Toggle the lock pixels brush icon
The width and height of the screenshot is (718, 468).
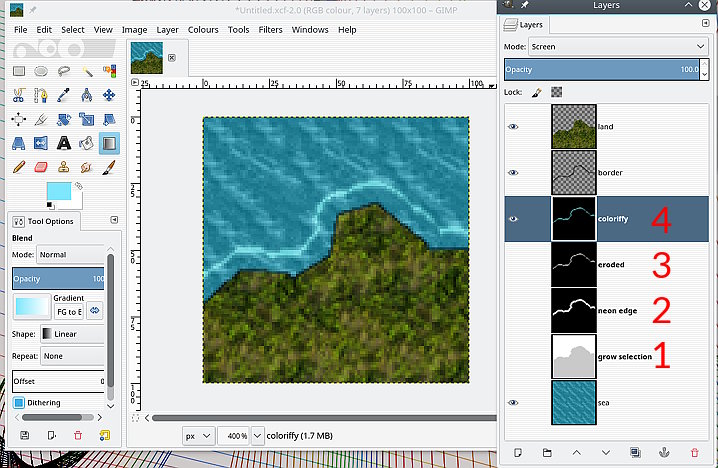pos(537,93)
